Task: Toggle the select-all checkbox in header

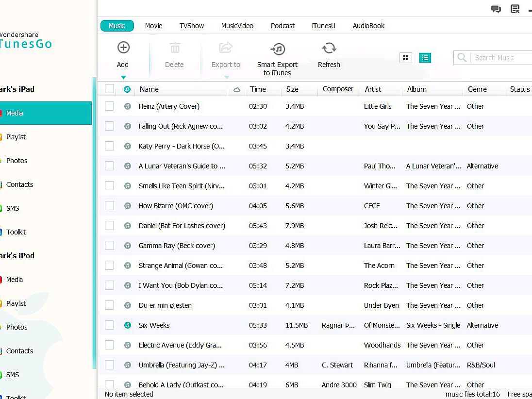Action: (x=109, y=88)
